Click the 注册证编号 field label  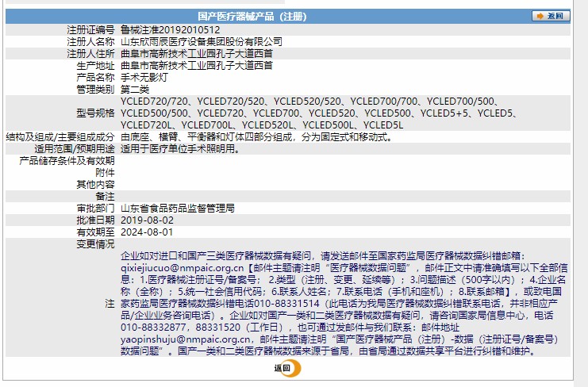pos(90,30)
